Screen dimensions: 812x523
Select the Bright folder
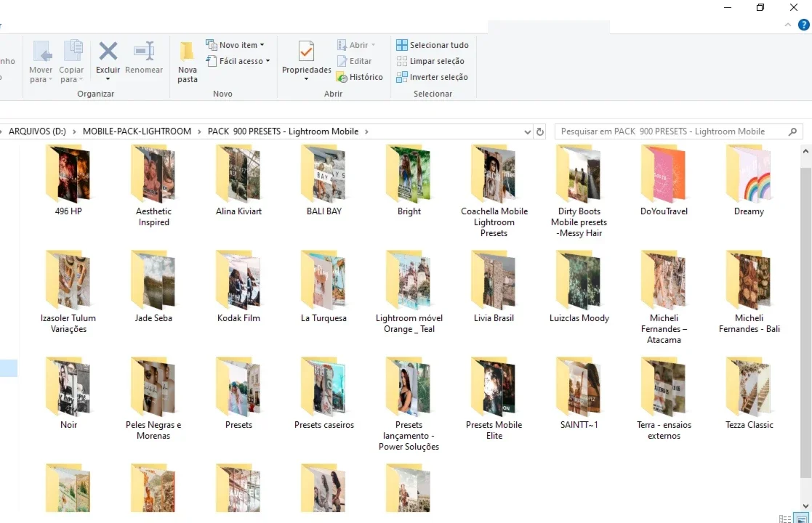[409, 180]
